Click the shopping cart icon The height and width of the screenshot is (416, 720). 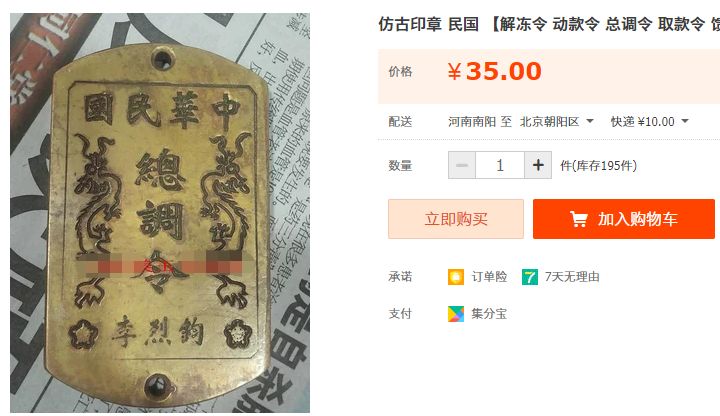point(579,219)
